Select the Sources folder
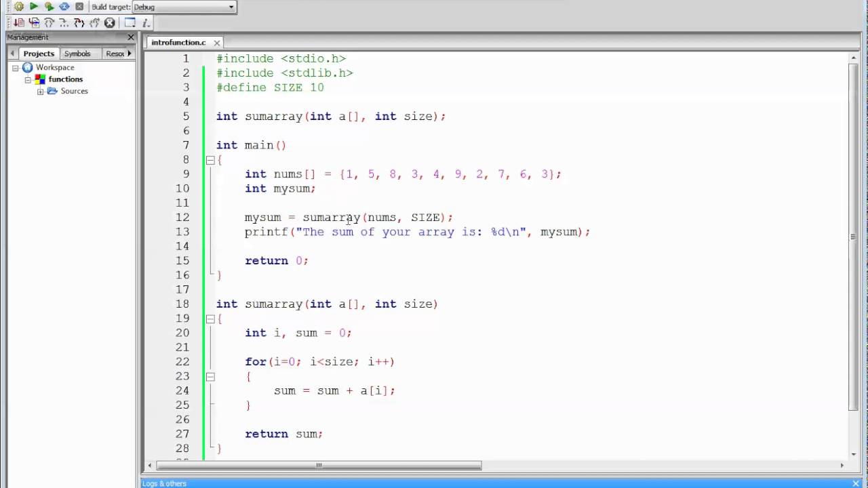Image resolution: width=868 pixels, height=488 pixels. pos(74,91)
